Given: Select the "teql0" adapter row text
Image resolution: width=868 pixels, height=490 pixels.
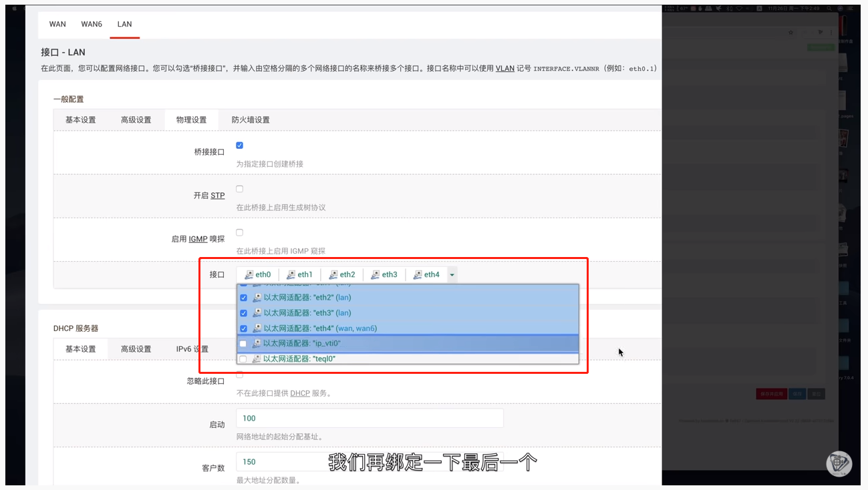Looking at the screenshot, I should click(299, 359).
